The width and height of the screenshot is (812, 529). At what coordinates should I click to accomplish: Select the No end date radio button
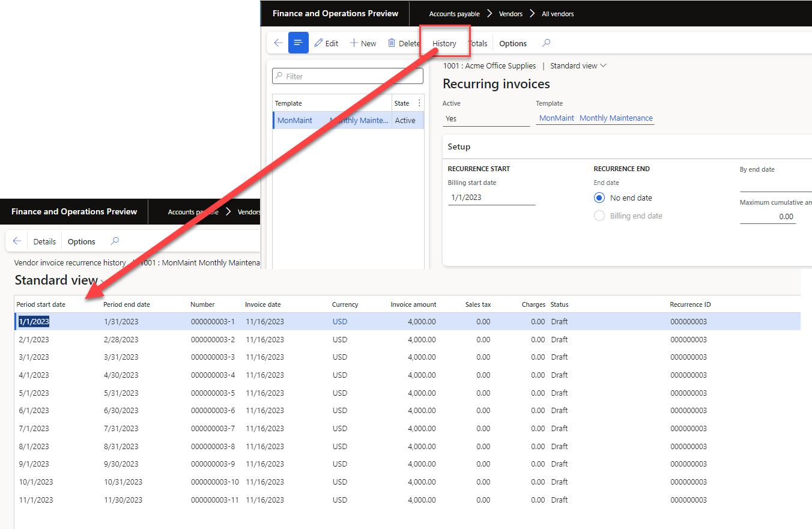(x=599, y=198)
